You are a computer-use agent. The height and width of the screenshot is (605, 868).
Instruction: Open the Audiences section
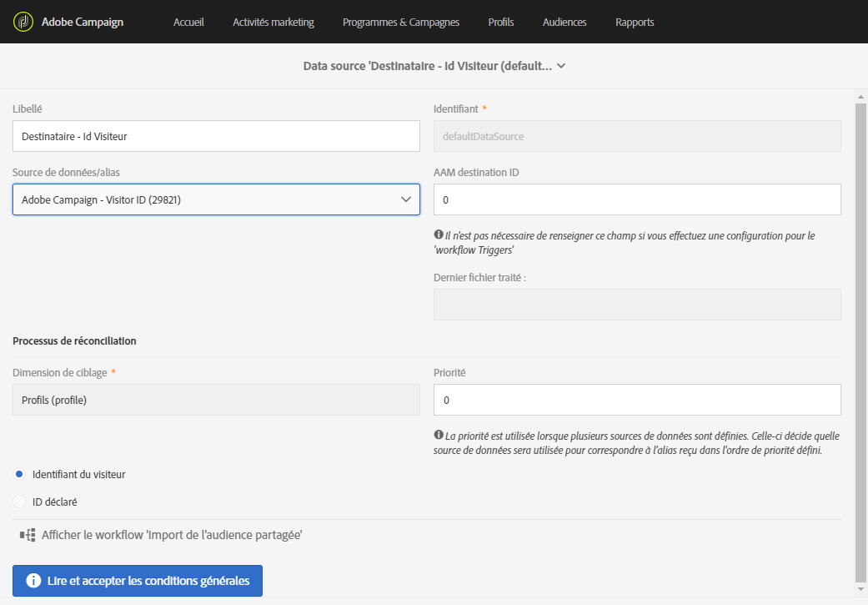(564, 23)
